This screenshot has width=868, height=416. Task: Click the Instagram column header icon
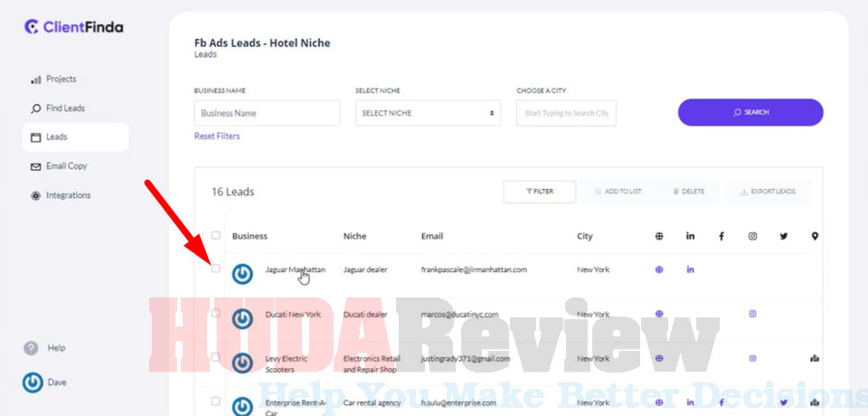(x=753, y=237)
